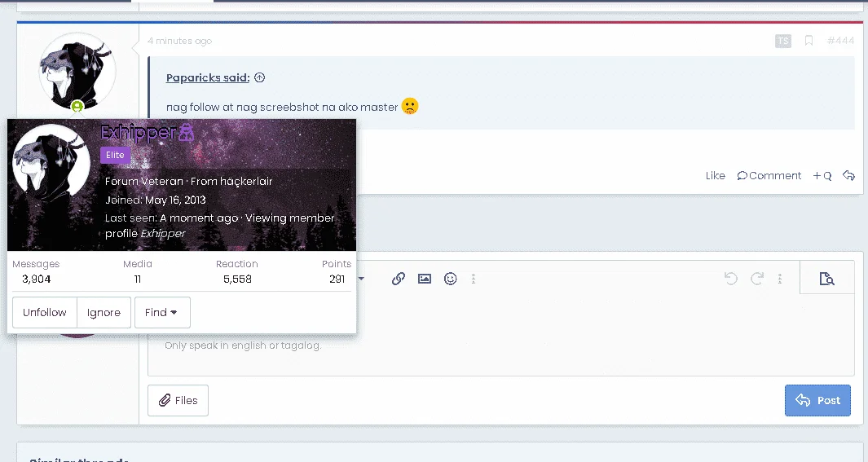This screenshot has width=868, height=462.
Task: Click the online status indicator on the avatar
Action: (x=77, y=106)
